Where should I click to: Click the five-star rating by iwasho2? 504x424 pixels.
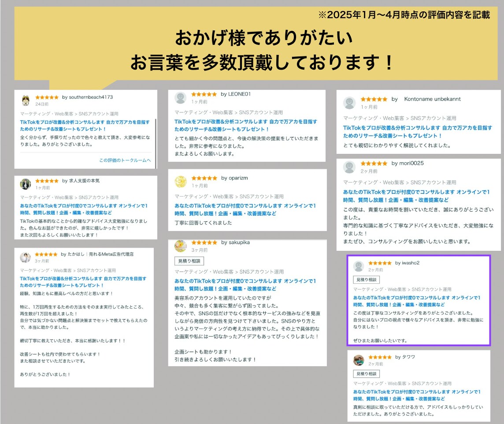pyautogui.click(x=380, y=263)
